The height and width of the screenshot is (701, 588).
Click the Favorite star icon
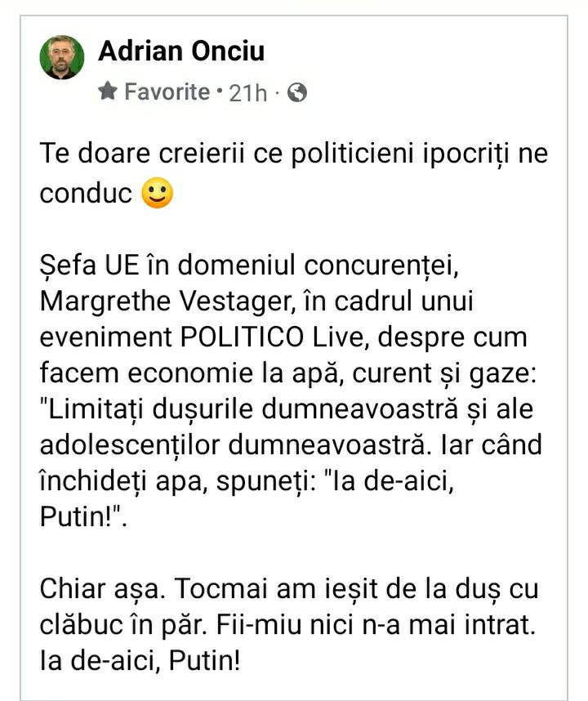coord(108,92)
